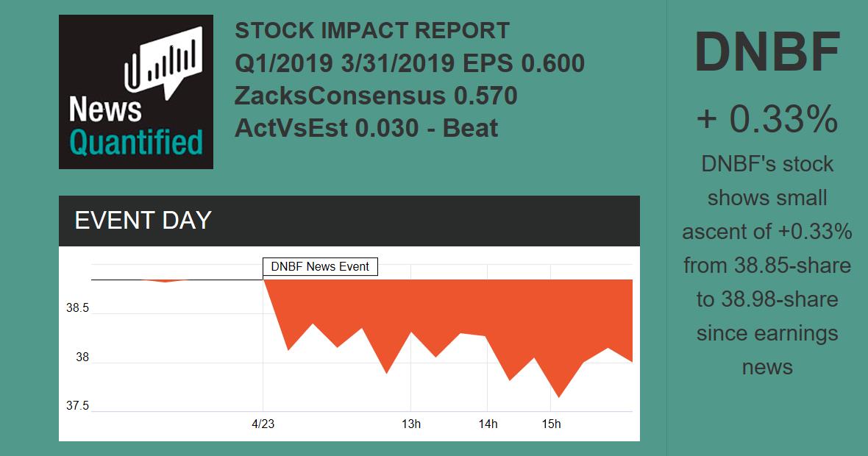
Task: Click the 38 price axis label
Action: [x=82, y=357]
